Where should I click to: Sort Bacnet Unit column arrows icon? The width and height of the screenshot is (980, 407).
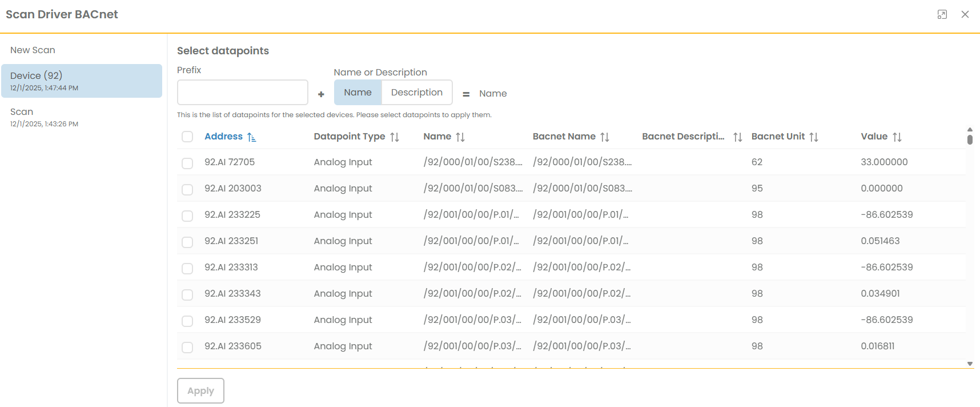814,137
